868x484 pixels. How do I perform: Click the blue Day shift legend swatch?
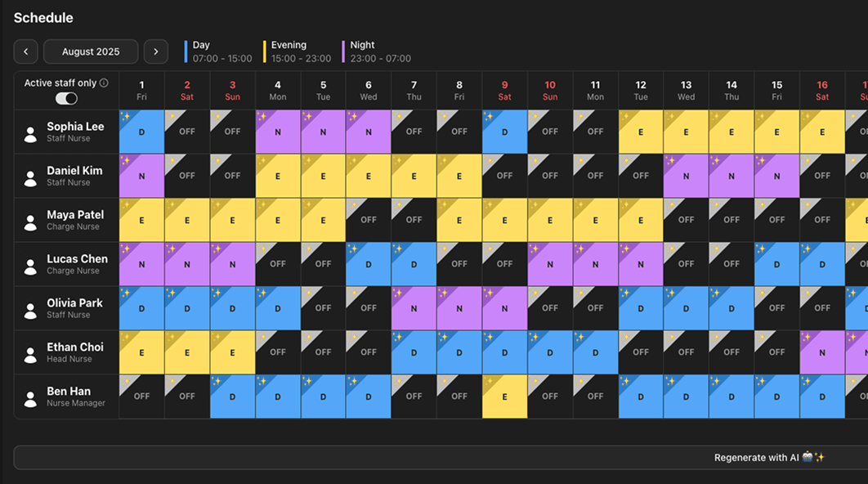click(x=186, y=52)
